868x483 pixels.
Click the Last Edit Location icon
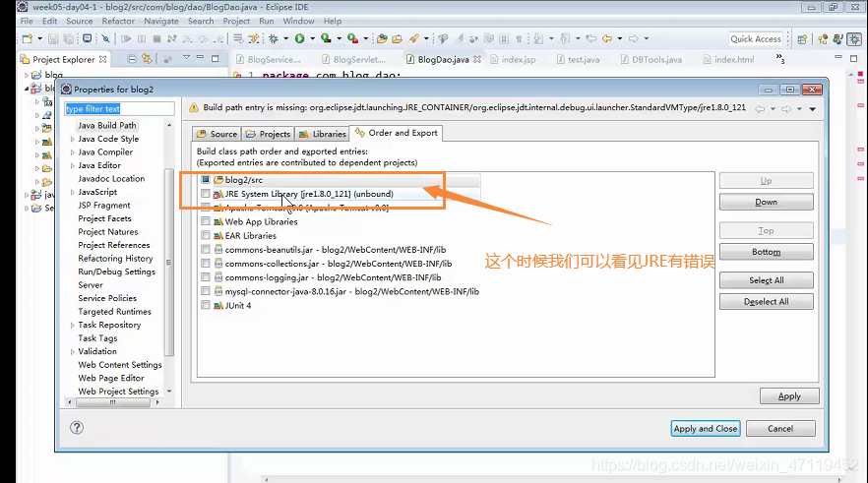[591, 38]
